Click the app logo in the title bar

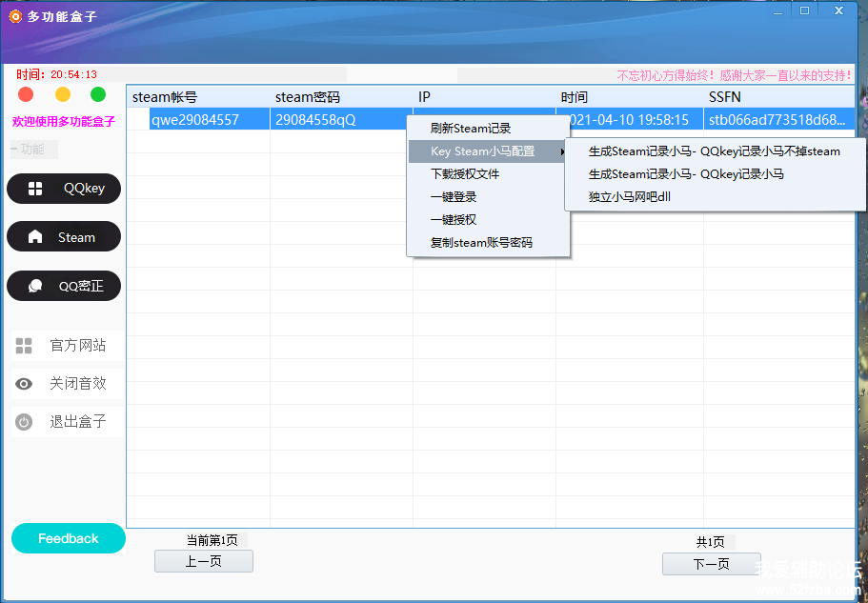[x=15, y=15]
